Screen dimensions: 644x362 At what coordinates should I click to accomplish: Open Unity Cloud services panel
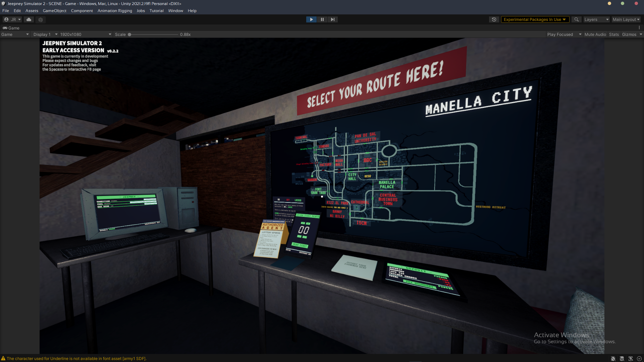pos(29,19)
